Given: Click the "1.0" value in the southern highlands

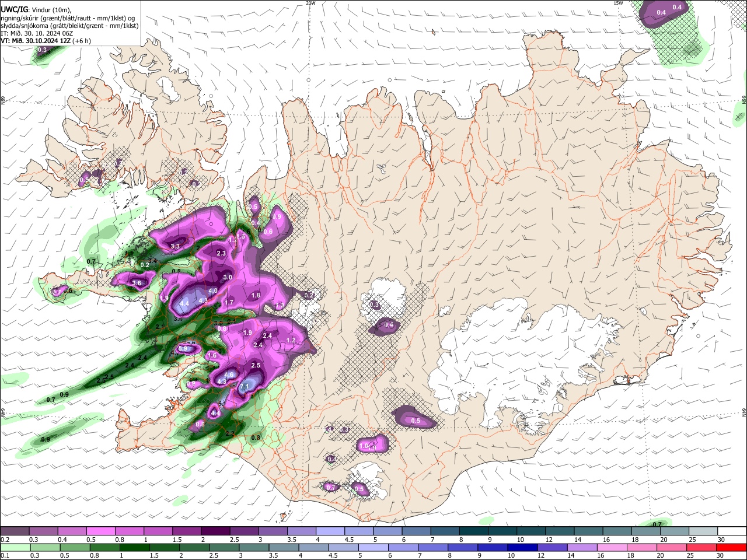Looking at the screenshot, I should pyautogui.click(x=364, y=446).
